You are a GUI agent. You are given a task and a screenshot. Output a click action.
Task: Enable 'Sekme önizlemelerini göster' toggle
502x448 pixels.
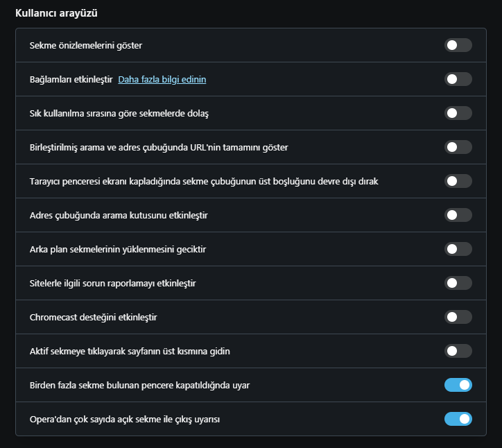[x=458, y=45]
